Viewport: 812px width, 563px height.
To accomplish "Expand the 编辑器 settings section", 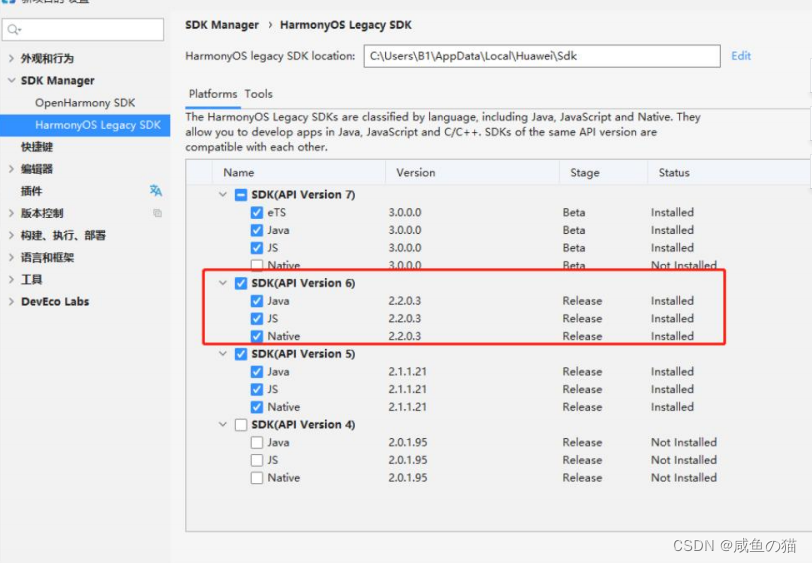I will click(11, 169).
